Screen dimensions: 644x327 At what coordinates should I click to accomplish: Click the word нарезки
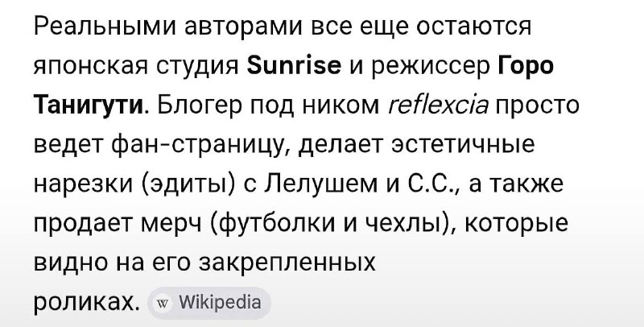tap(84, 184)
